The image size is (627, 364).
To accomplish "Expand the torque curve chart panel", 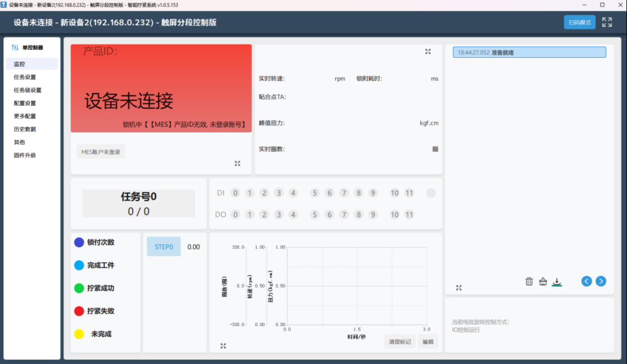I will [223, 346].
